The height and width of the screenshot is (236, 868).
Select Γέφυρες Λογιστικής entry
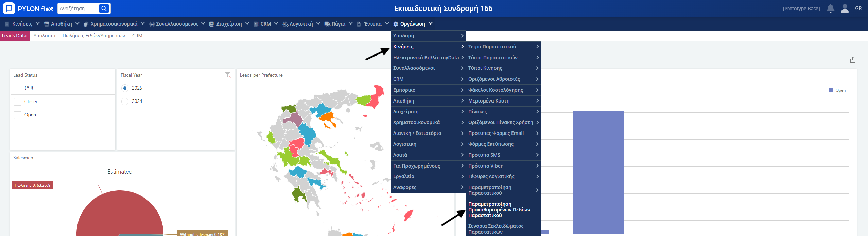503,176
